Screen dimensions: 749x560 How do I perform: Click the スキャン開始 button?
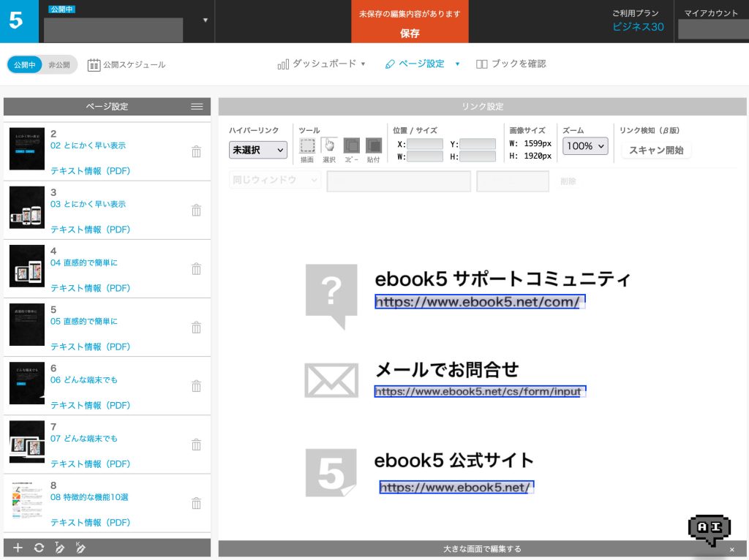coord(656,150)
